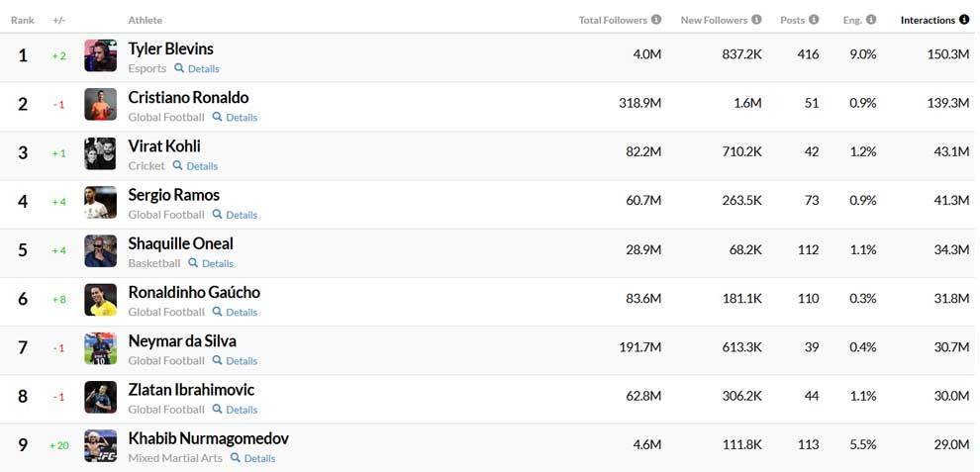Viewport: 980px width, 472px height.
Task: View Details for Sergio Ramos
Action: pyautogui.click(x=242, y=215)
